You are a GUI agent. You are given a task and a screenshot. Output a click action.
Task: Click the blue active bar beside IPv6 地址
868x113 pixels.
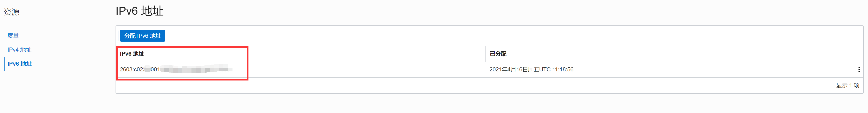[x=4, y=64]
